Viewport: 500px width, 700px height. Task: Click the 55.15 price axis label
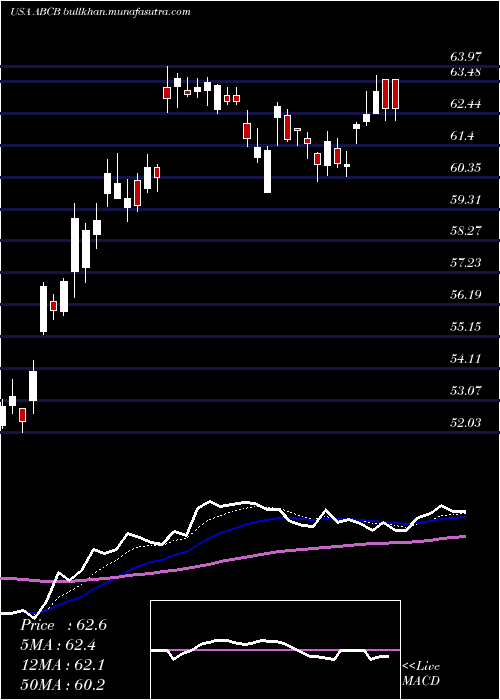(x=466, y=327)
